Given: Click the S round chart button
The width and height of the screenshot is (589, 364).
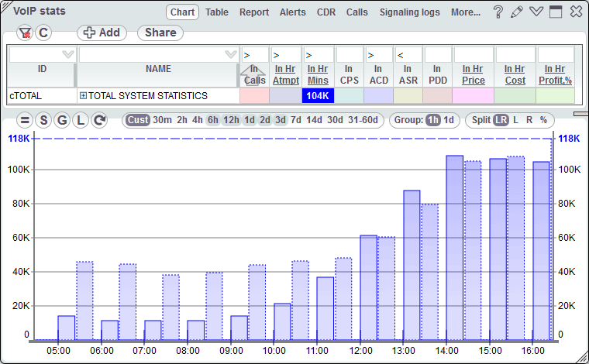Looking at the screenshot, I should [43, 120].
